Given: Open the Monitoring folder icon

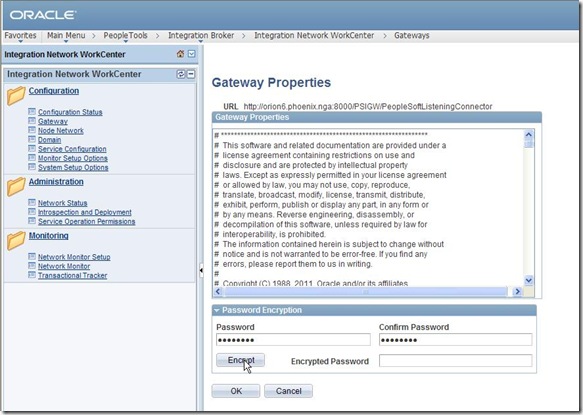Looking at the screenshot, I should coord(16,240).
